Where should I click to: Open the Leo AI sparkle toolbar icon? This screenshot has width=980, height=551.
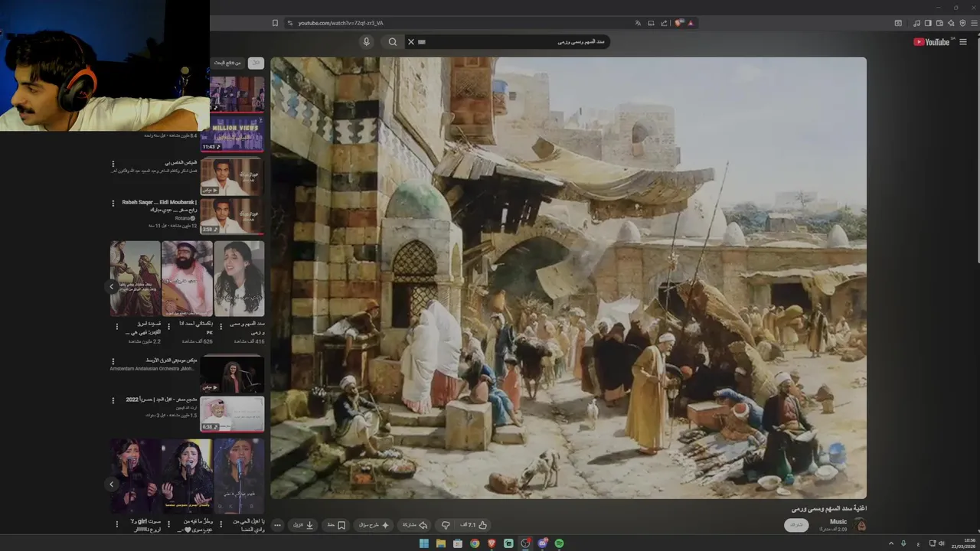pos(950,23)
